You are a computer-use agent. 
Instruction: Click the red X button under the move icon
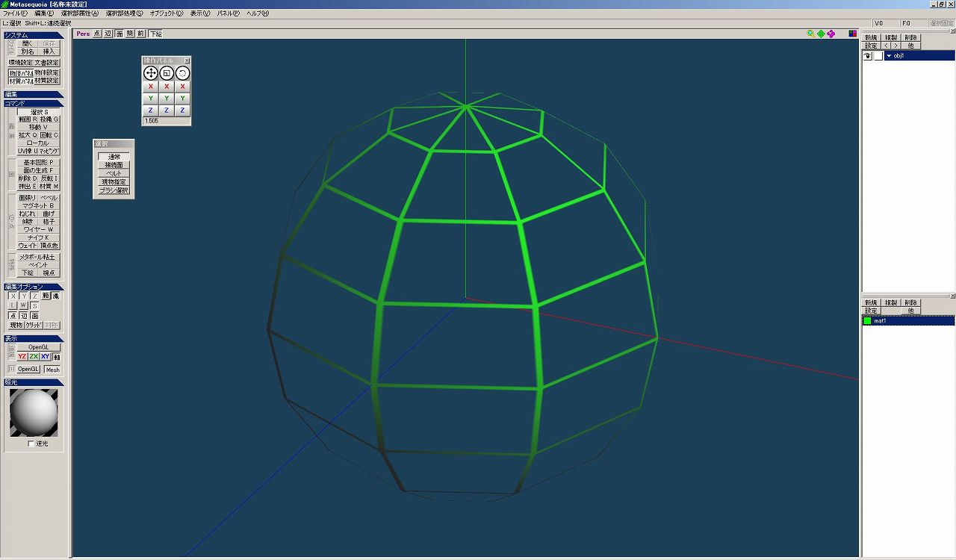pyautogui.click(x=151, y=87)
